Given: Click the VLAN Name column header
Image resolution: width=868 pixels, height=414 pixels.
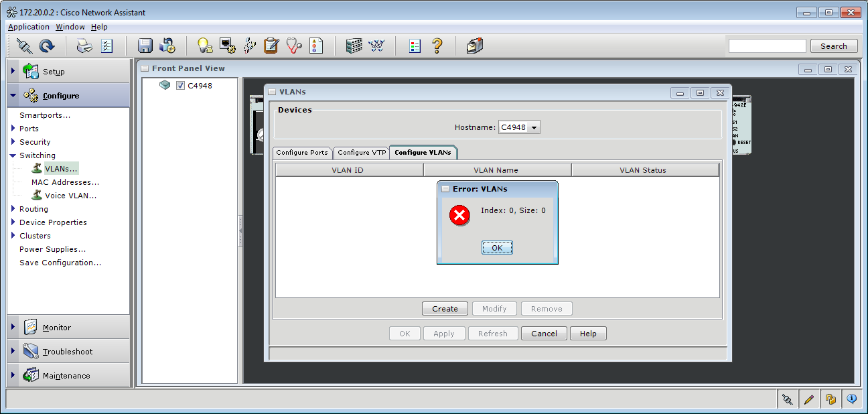Looking at the screenshot, I should 497,170.
